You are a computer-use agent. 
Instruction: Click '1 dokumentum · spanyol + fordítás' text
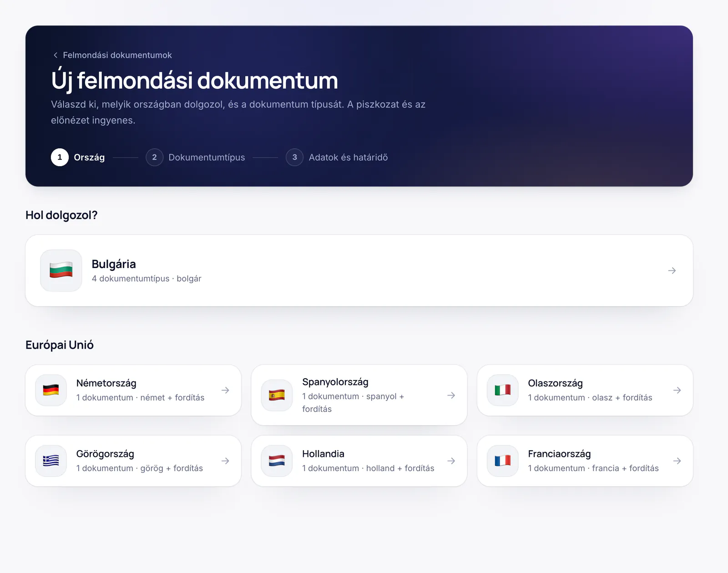tap(353, 402)
